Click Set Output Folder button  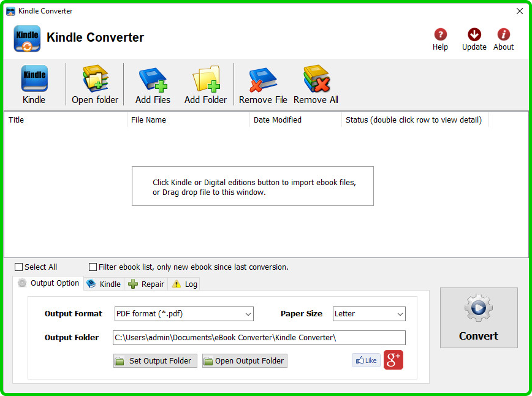[155, 360]
